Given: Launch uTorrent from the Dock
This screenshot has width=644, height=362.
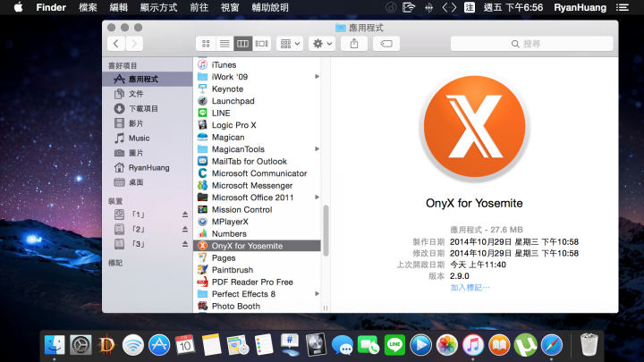Looking at the screenshot, I should 525,345.
